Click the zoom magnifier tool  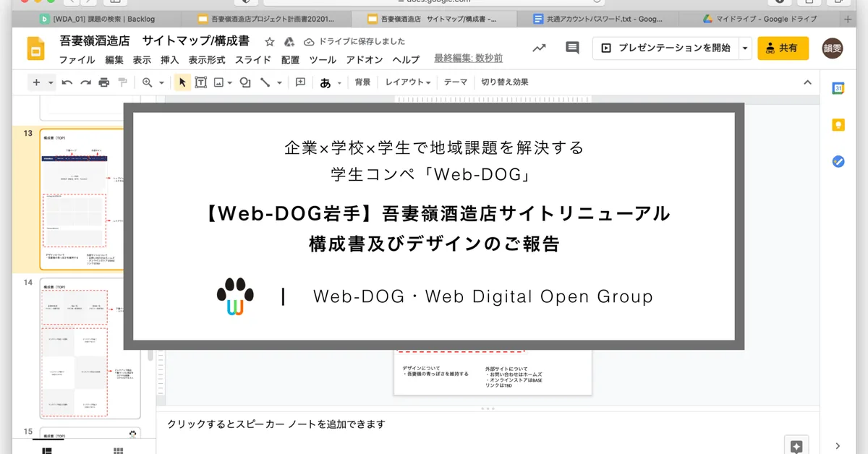tap(148, 82)
